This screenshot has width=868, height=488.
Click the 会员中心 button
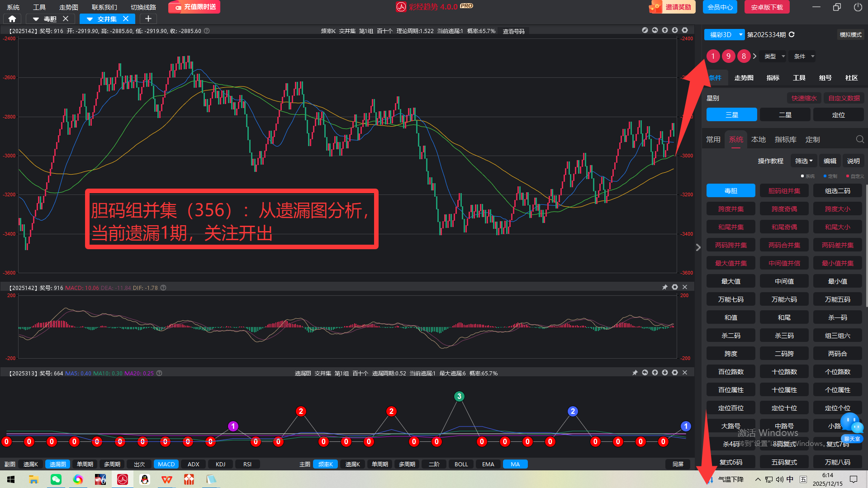[720, 7]
